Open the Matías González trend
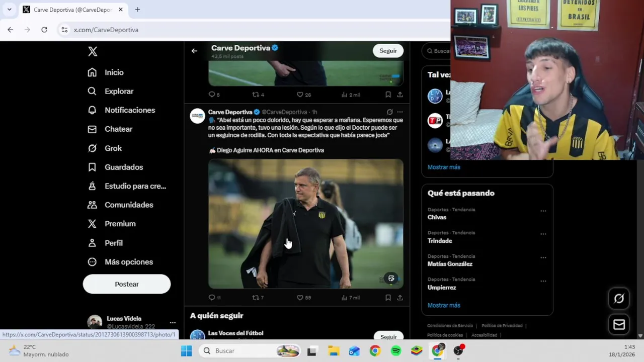Image resolution: width=644 pixels, height=362 pixels. [x=450, y=264]
